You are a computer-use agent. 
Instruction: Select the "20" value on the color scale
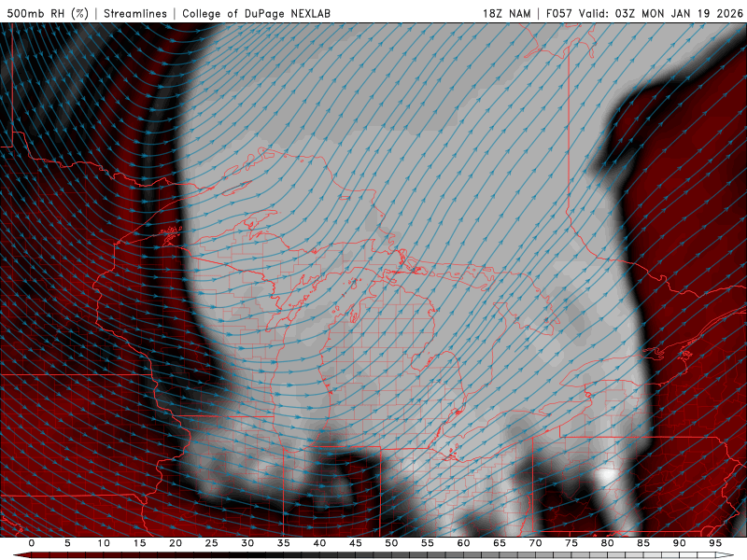coord(176,543)
